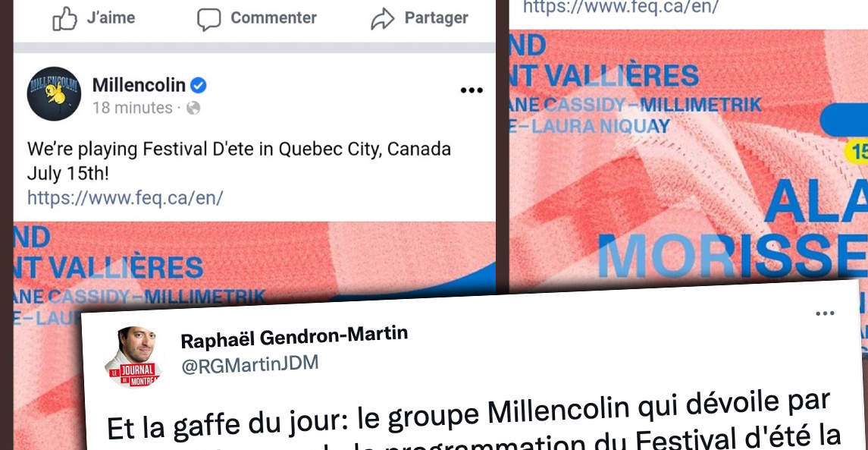This screenshot has height=450, width=868.
Task: Click the blue verified badge beside Millencolin
Action: [198, 85]
